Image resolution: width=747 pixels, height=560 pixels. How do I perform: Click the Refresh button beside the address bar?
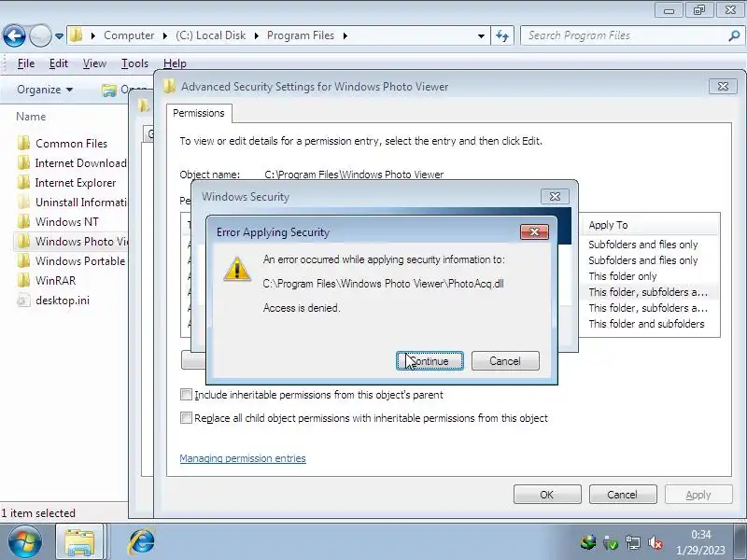coord(502,35)
